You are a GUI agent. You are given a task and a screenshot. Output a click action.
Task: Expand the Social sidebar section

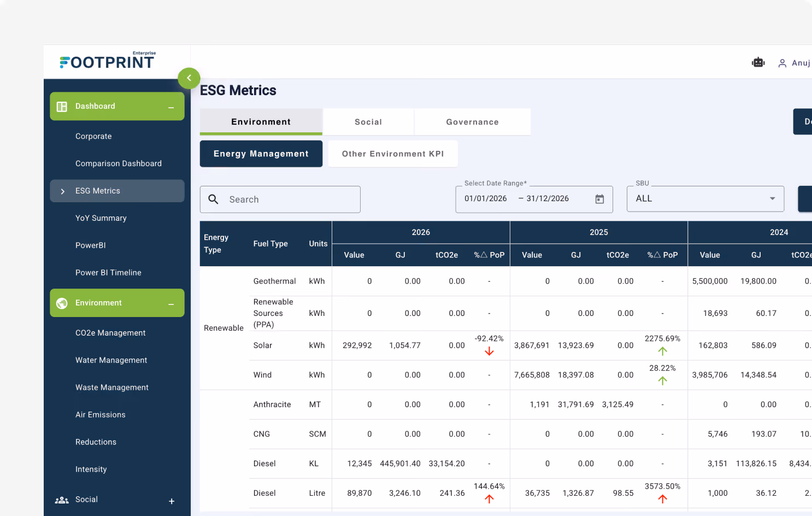[172, 501]
